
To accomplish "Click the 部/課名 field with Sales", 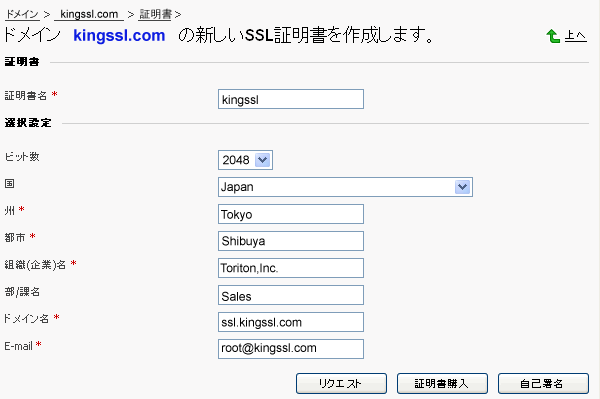I will tap(291, 295).
